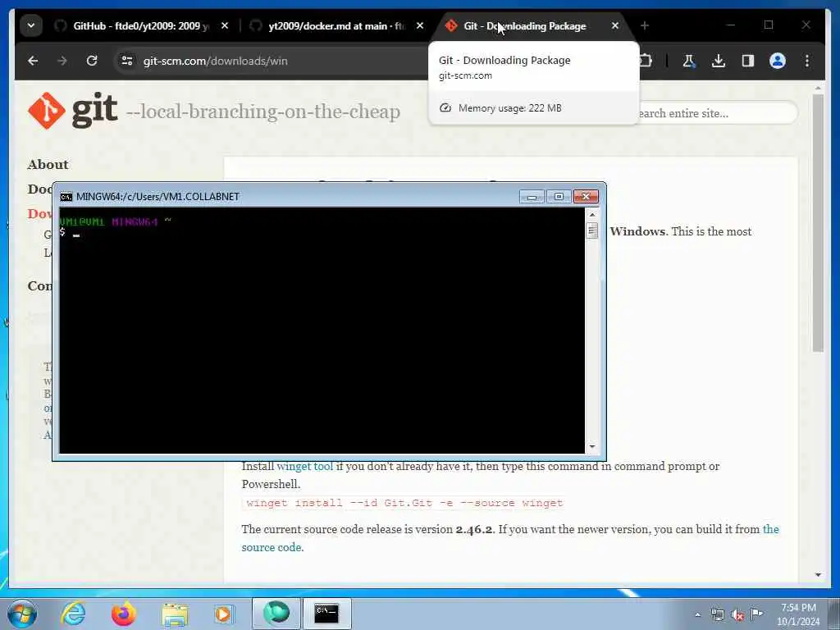Reload the git-scm.com page

tap(92, 61)
